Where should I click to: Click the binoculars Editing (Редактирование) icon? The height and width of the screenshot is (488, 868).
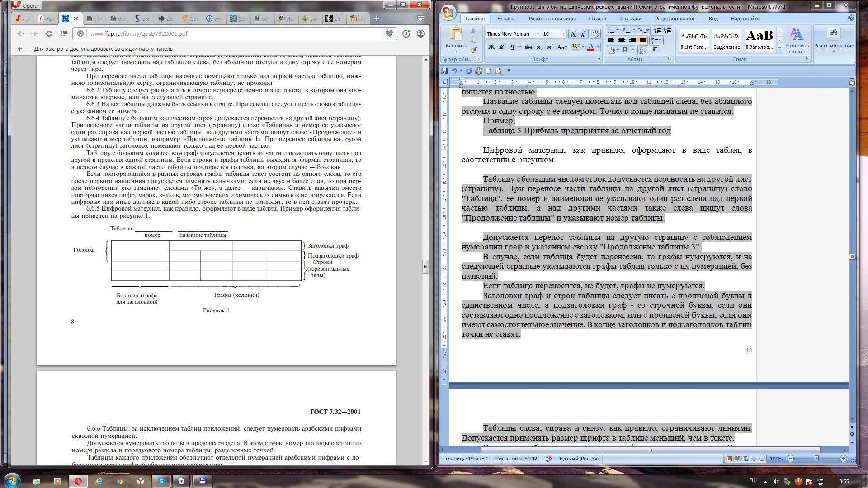pos(834,33)
